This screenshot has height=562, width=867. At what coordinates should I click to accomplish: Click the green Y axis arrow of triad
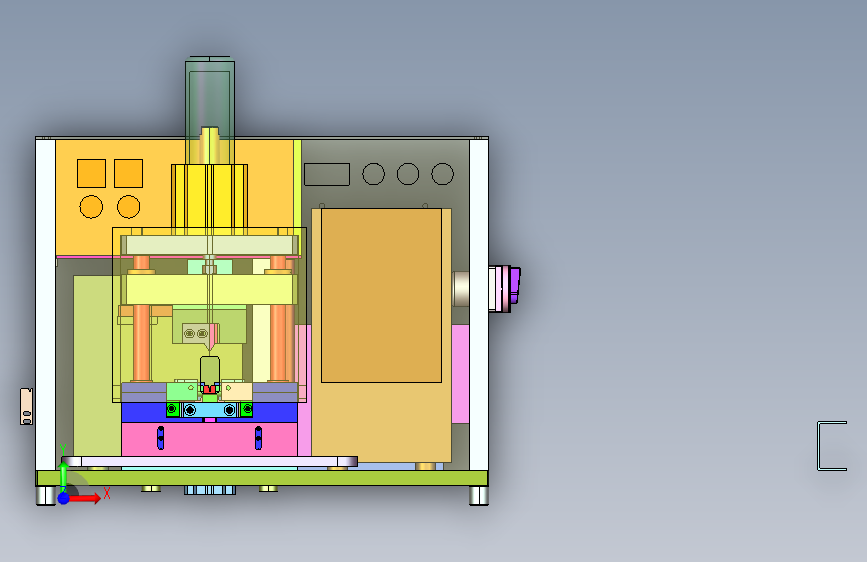click(63, 476)
